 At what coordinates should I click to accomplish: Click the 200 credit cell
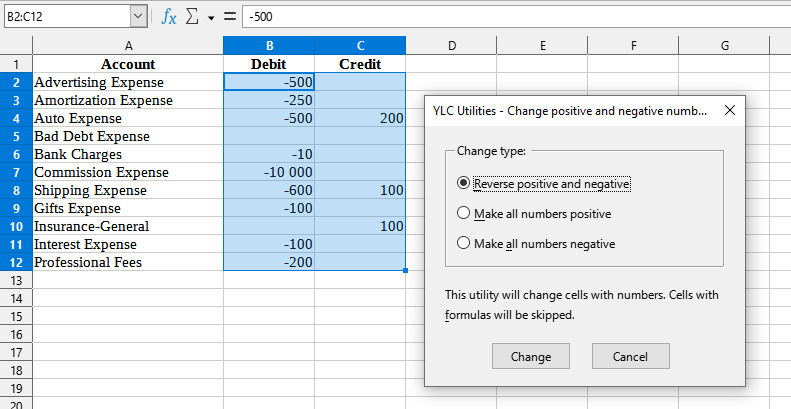point(360,118)
